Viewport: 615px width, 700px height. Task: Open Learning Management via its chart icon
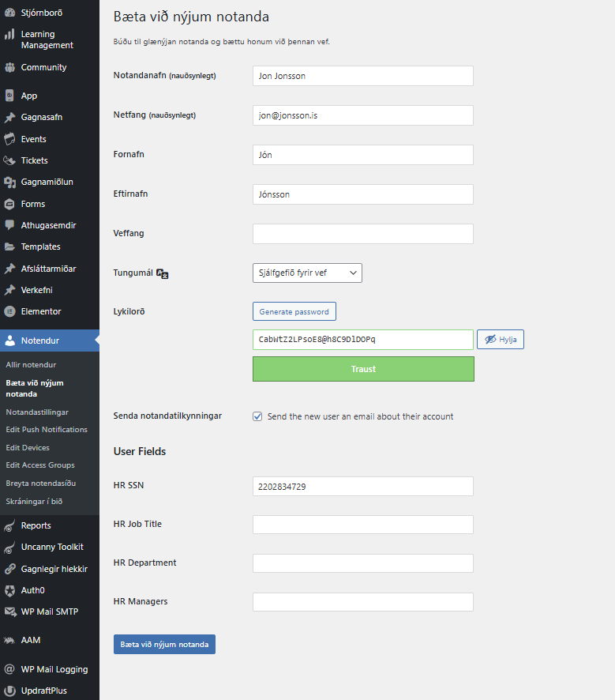tap(9, 35)
